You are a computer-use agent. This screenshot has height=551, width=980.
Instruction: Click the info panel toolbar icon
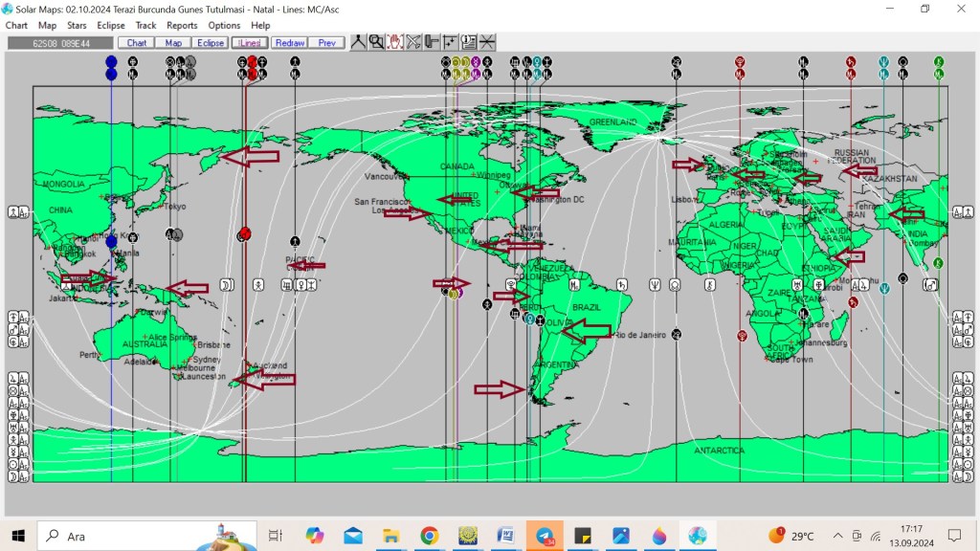click(x=468, y=42)
